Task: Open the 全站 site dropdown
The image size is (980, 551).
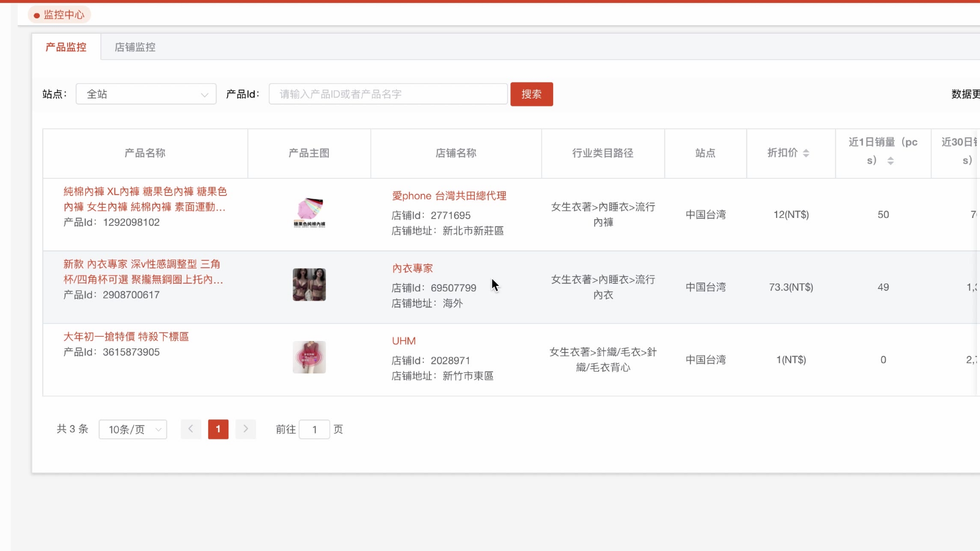Action: click(x=146, y=94)
